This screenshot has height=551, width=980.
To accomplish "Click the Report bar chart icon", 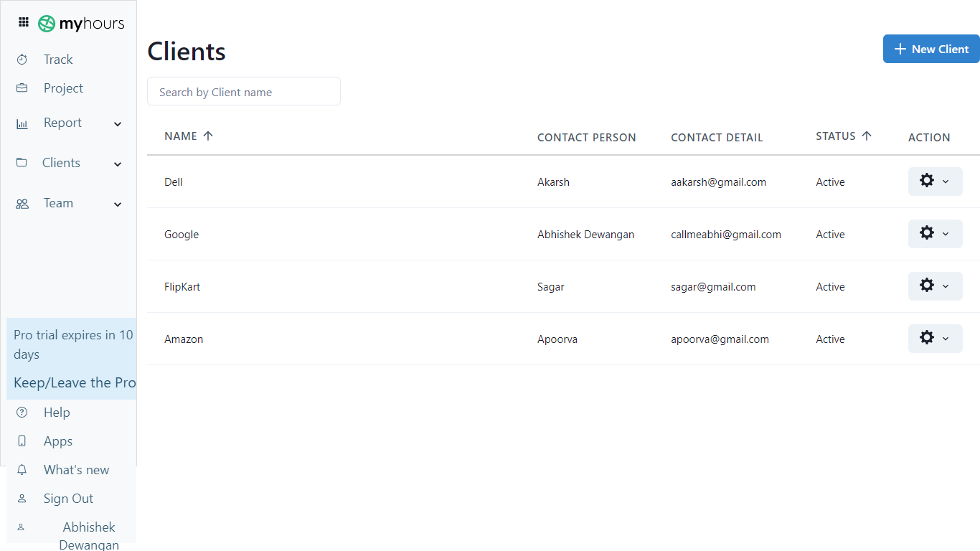I will (22, 123).
